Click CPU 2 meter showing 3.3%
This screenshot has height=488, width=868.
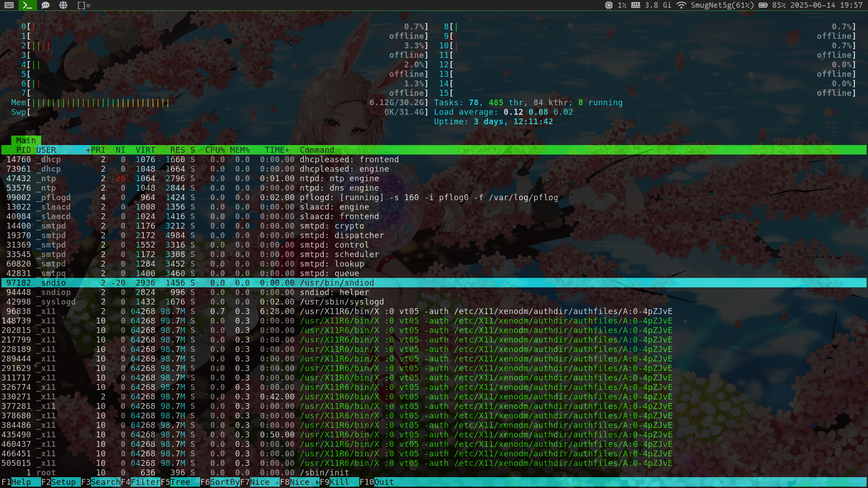225,46
